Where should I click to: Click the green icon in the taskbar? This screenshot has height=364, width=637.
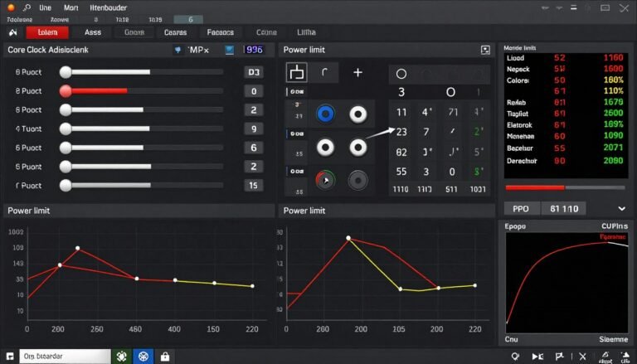[121, 357]
